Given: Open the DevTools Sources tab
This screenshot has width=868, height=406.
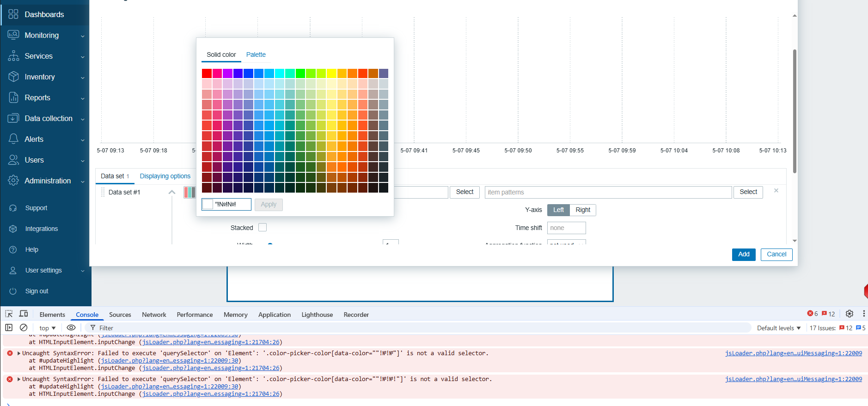Looking at the screenshot, I should (x=120, y=315).
